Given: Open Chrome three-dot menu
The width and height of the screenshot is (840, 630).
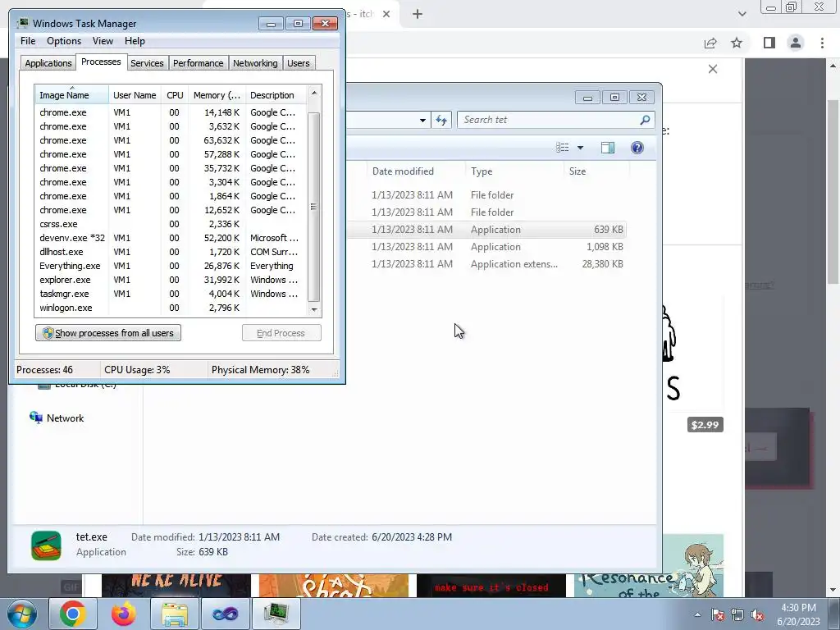Looking at the screenshot, I should (x=822, y=43).
